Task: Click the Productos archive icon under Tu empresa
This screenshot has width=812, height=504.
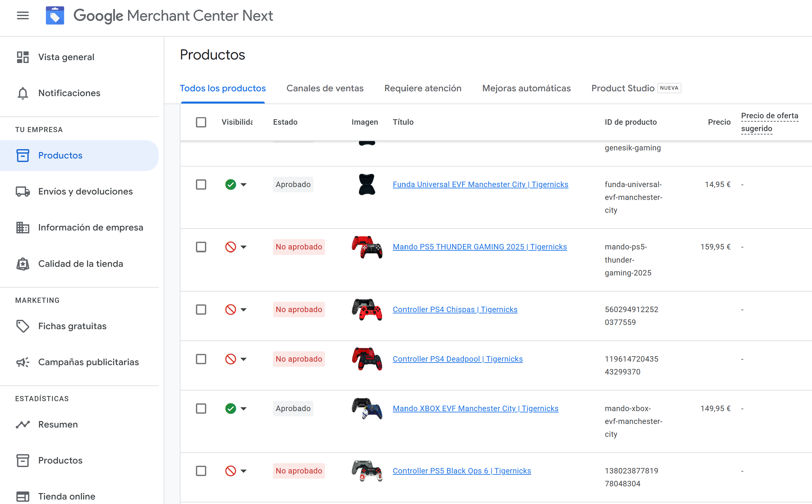Action: pos(23,155)
